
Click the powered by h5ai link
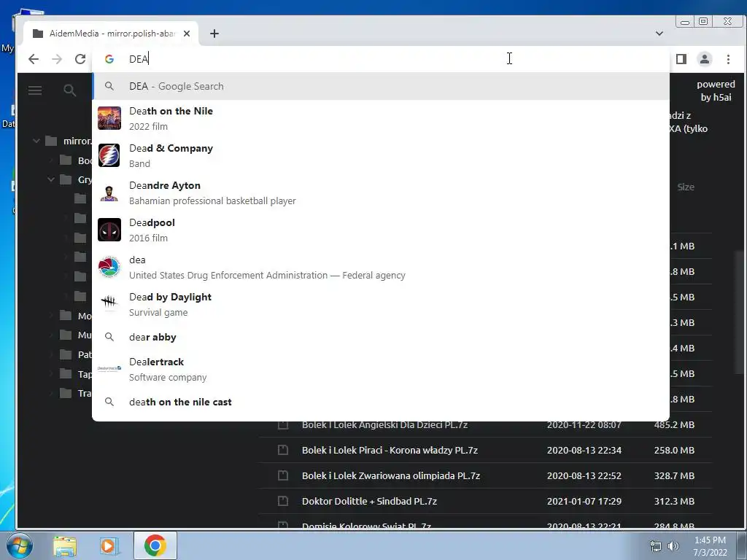pos(716,90)
